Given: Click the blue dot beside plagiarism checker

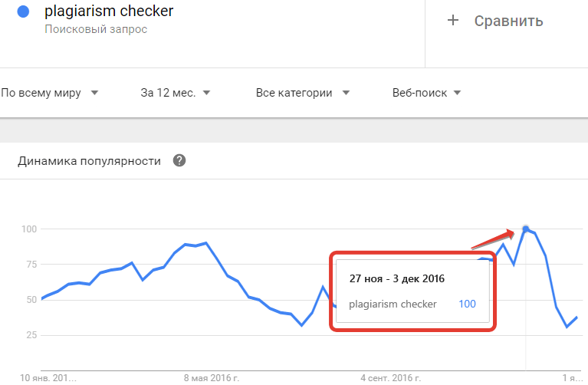Looking at the screenshot, I should (x=23, y=12).
